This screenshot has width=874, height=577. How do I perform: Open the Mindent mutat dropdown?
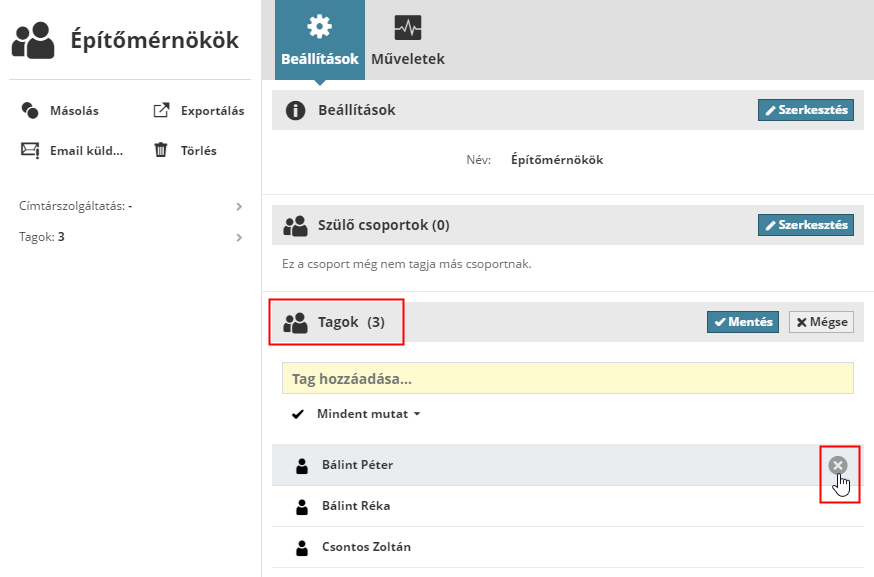point(369,414)
